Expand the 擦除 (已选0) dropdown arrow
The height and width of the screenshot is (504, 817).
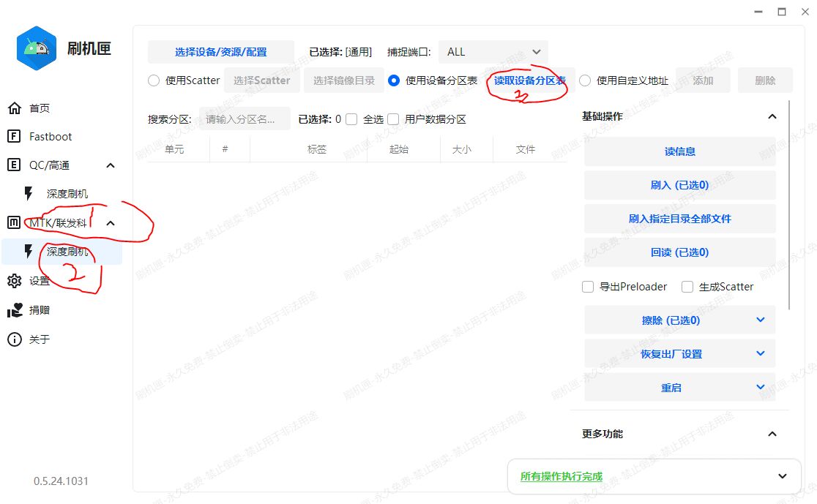pos(760,320)
